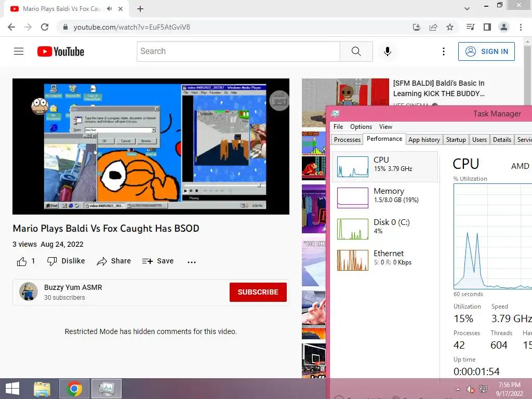The image size is (532, 399).
Task: Open the File menu in Task Manager
Action: 338,127
